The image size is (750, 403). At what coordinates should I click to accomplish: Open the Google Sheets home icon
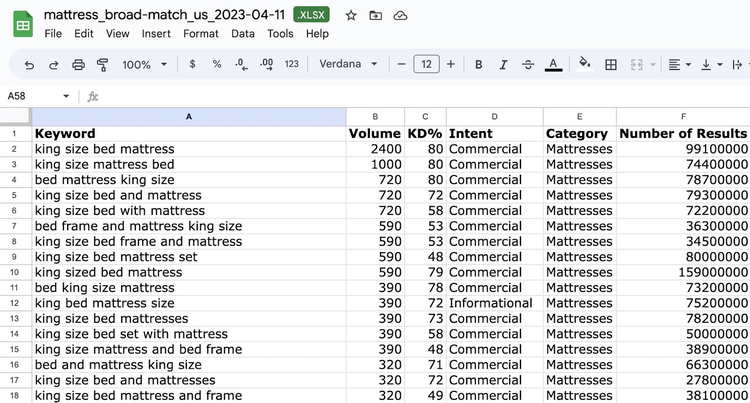(x=23, y=24)
